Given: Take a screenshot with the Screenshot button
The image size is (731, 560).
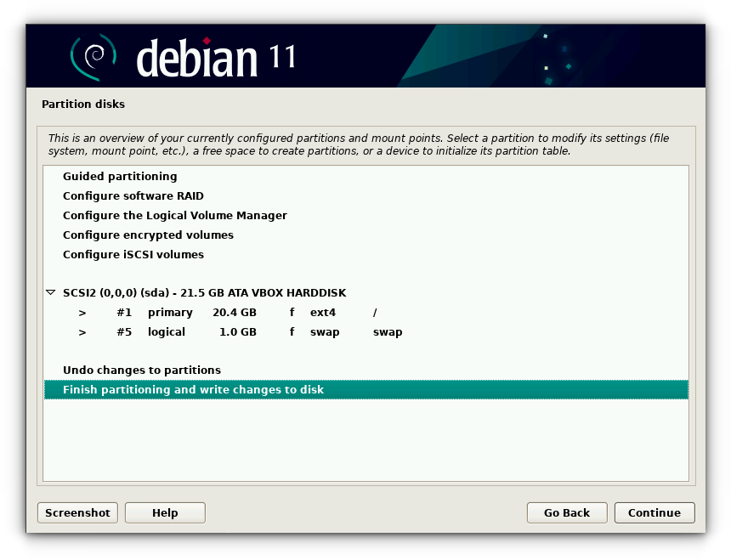Looking at the screenshot, I should (x=77, y=512).
